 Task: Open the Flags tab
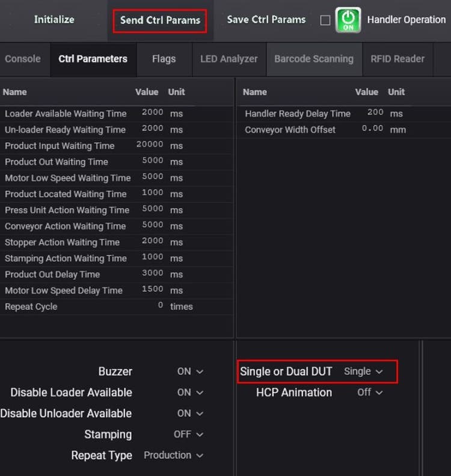click(x=164, y=59)
